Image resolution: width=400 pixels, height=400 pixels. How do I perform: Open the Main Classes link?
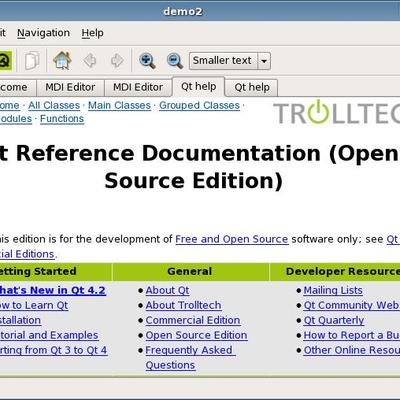click(119, 105)
